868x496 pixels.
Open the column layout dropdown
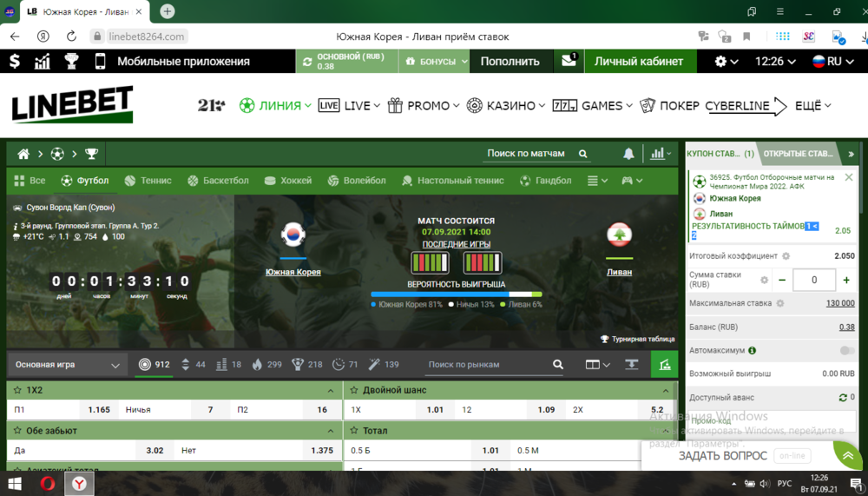(598, 365)
